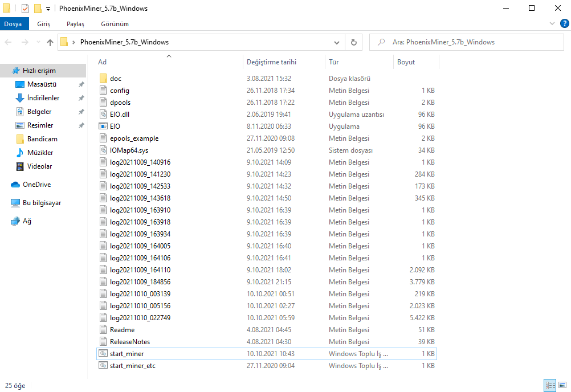Open Bandicam folder in sidebar

click(x=42, y=139)
